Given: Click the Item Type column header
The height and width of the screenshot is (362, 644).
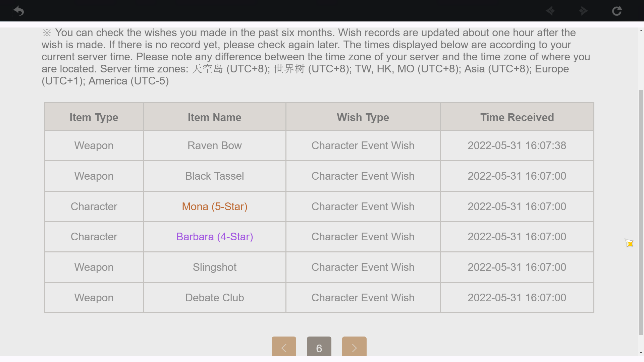Looking at the screenshot, I should point(94,117).
